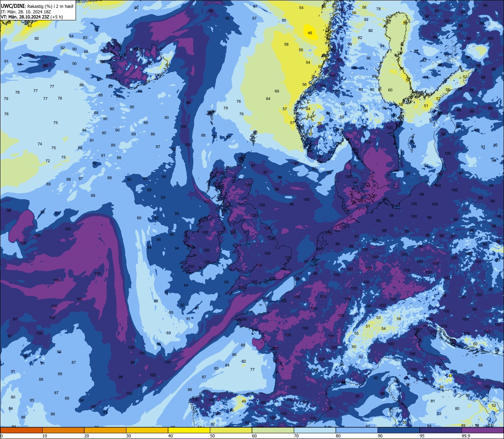Screen dimensions: 504x439
Task: Click the purple legend swatch above 99.9
Action: click(482, 430)
